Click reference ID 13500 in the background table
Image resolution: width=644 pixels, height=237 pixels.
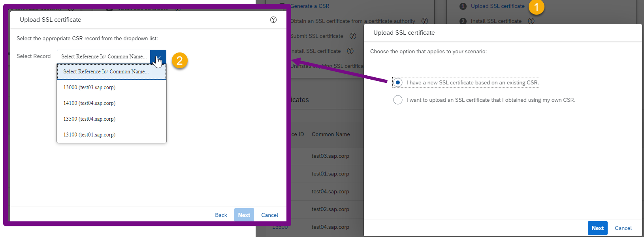[x=280, y=227]
